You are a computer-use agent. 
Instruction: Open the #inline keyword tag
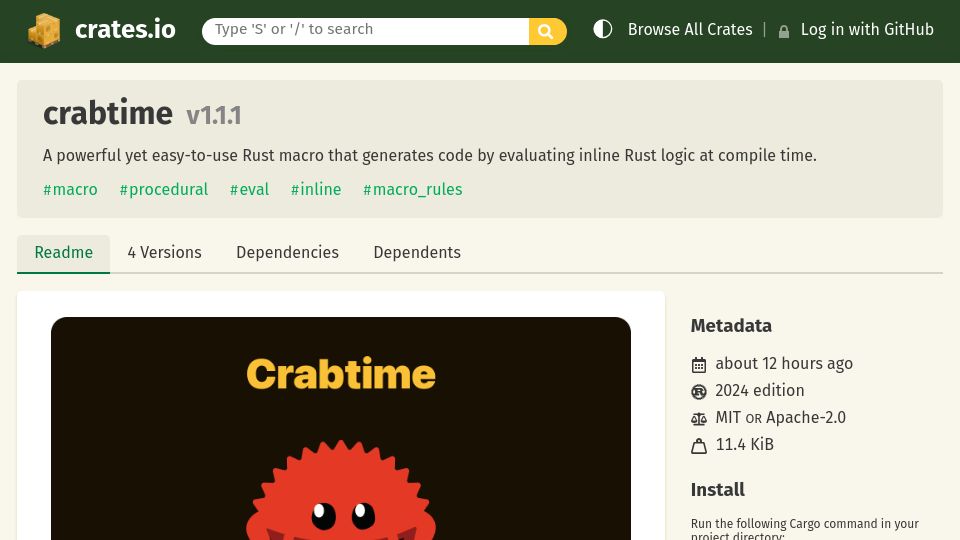point(316,190)
